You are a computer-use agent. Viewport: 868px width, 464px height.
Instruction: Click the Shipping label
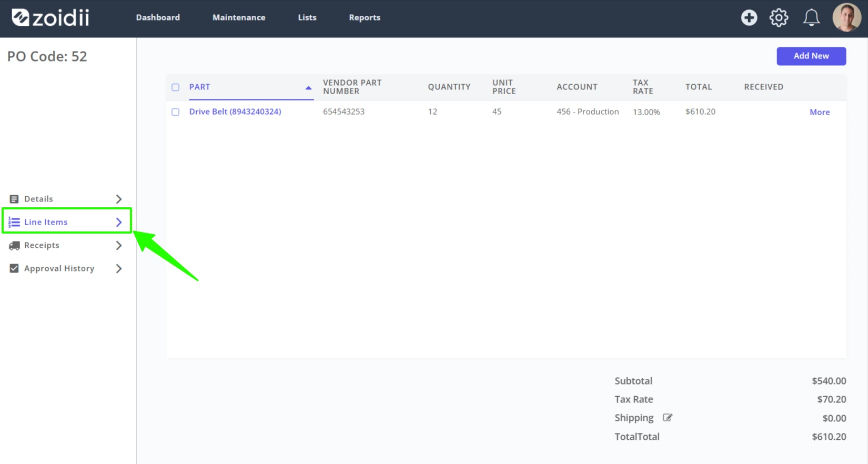coord(634,418)
